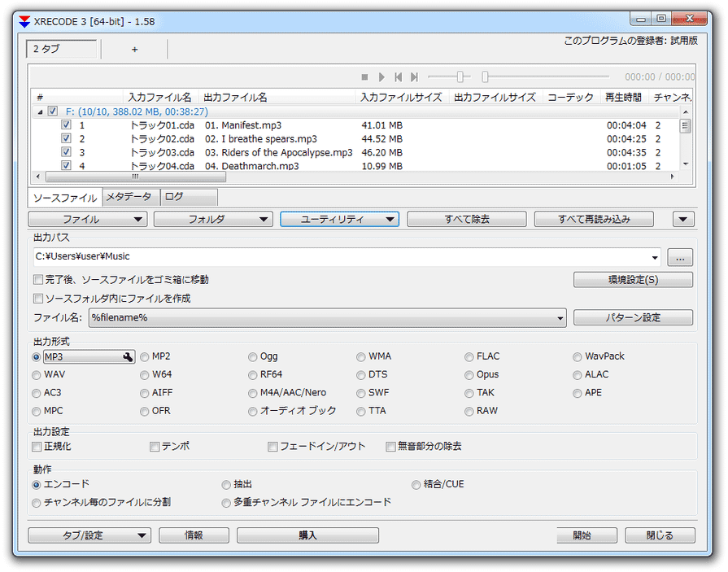Click 開始 to start encoding
728x572 pixels.
pyautogui.click(x=586, y=535)
